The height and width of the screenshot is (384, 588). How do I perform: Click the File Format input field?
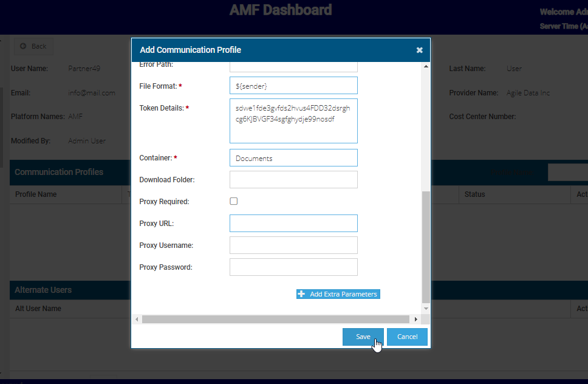point(293,86)
